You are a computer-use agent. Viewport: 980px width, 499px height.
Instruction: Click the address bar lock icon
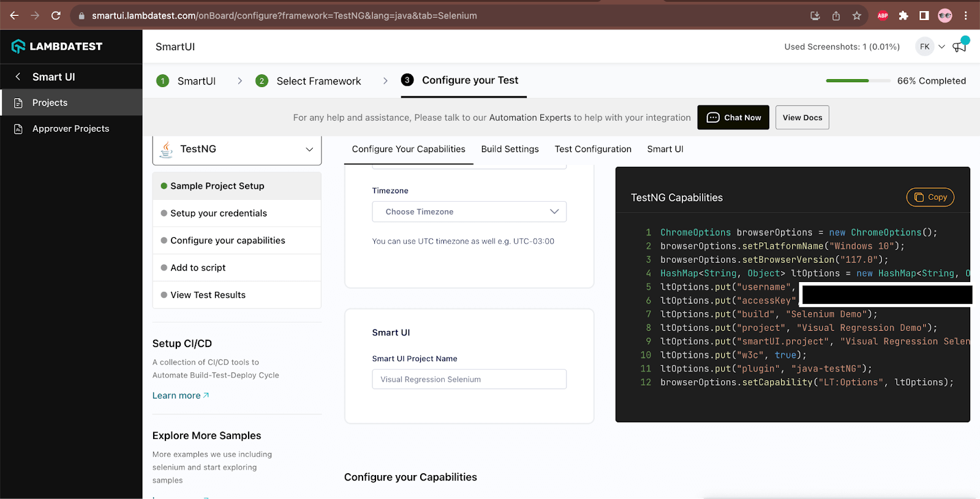(81, 16)
